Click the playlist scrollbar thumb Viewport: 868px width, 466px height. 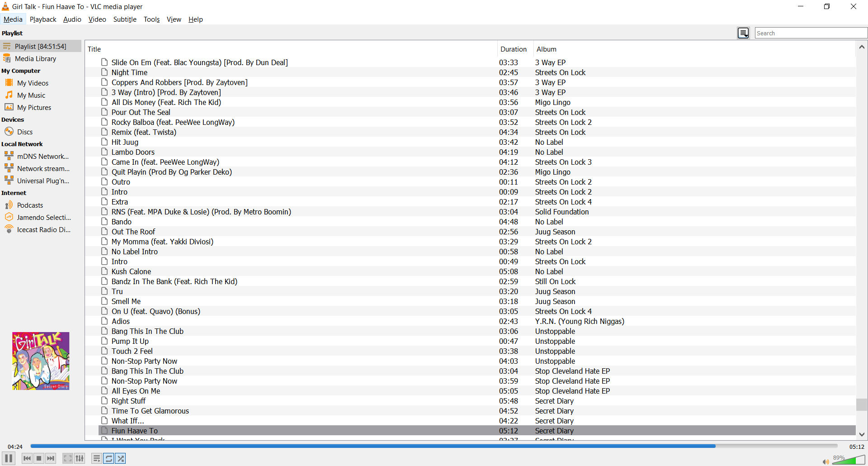(862, 404)
